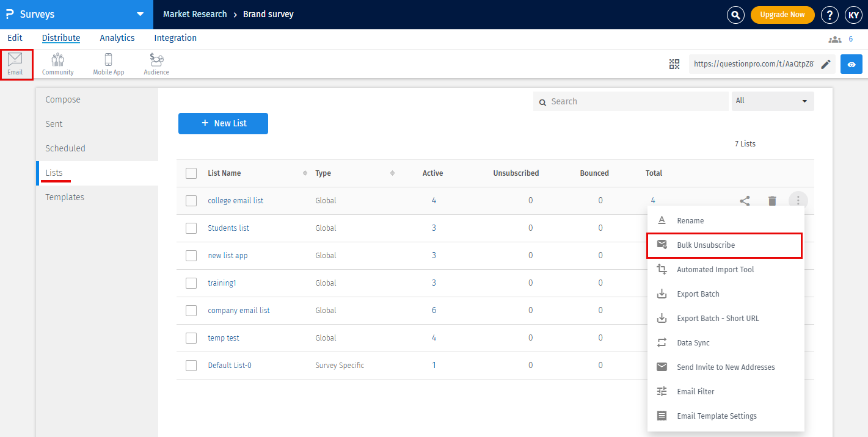Viewport: 868px width, 437px height.
Task: Check the Students list checkbox
Action: click(x=191, y=228)
